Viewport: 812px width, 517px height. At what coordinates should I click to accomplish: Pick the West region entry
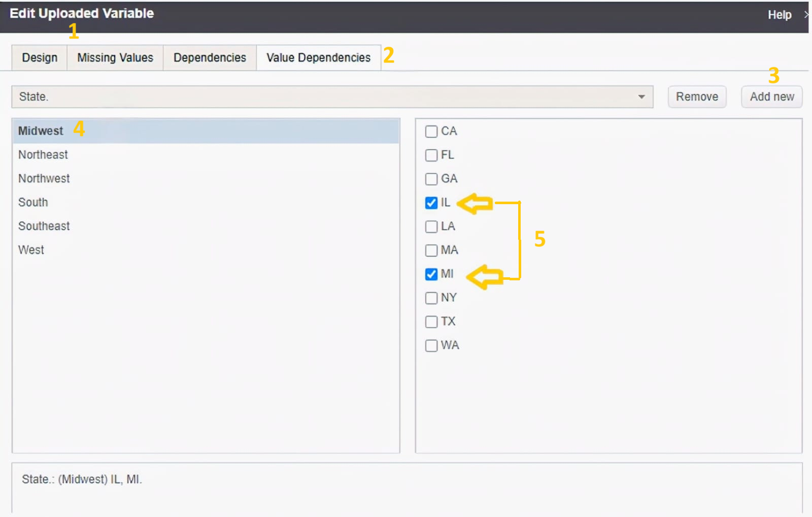pos(206,250)
